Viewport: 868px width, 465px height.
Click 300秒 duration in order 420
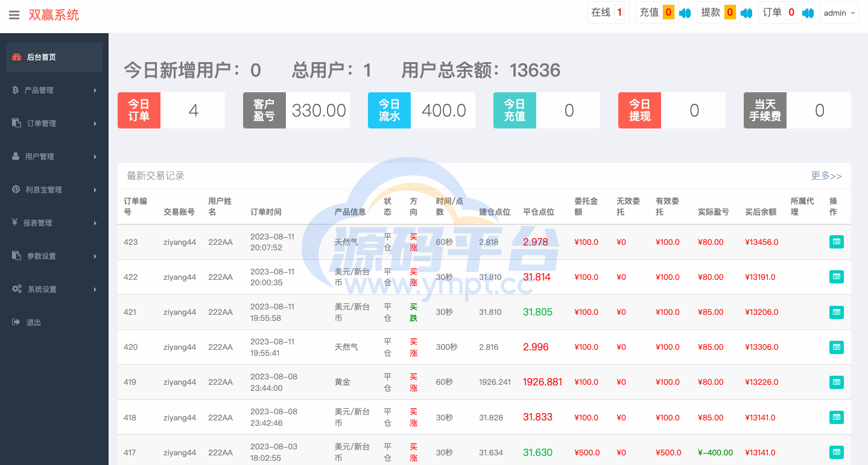[447, 347]
